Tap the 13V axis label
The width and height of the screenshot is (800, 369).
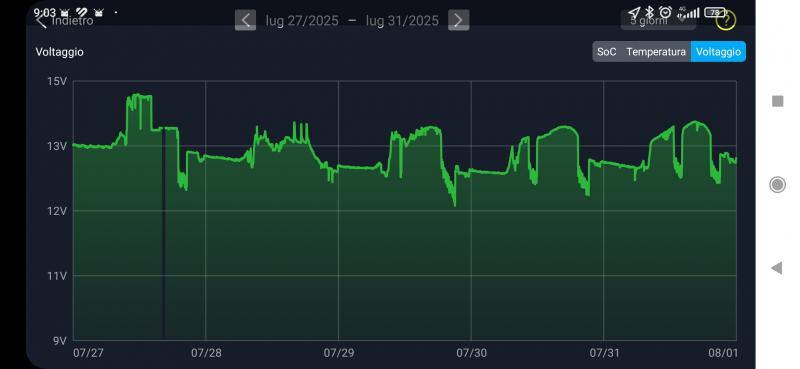58,146
